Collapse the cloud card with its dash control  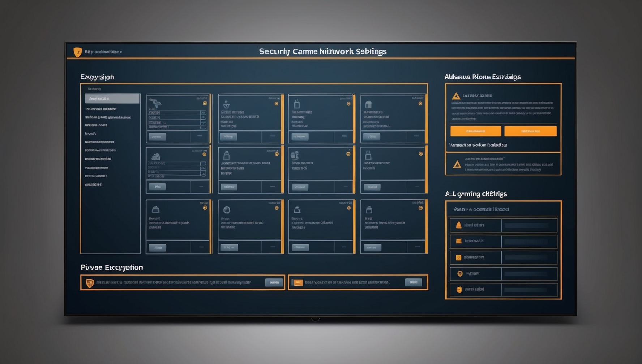click(x=201, y=187)
